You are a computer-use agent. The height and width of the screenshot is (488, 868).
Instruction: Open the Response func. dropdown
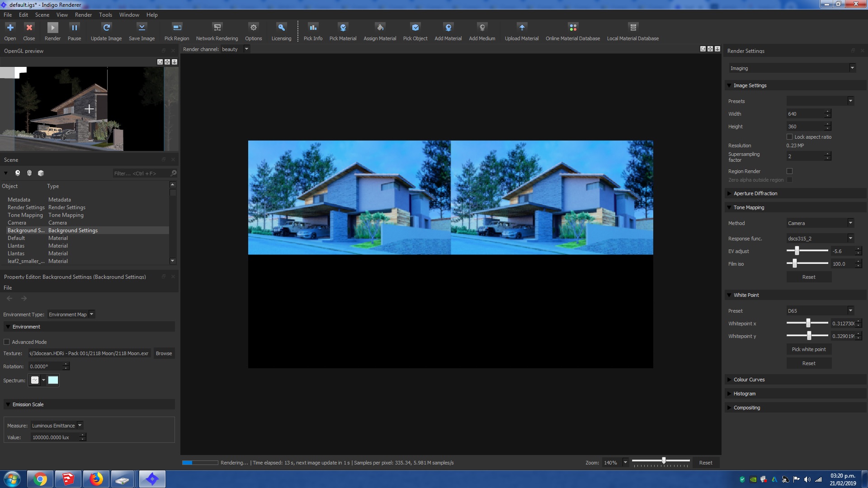pyautogui.click(x=820, y=239)
